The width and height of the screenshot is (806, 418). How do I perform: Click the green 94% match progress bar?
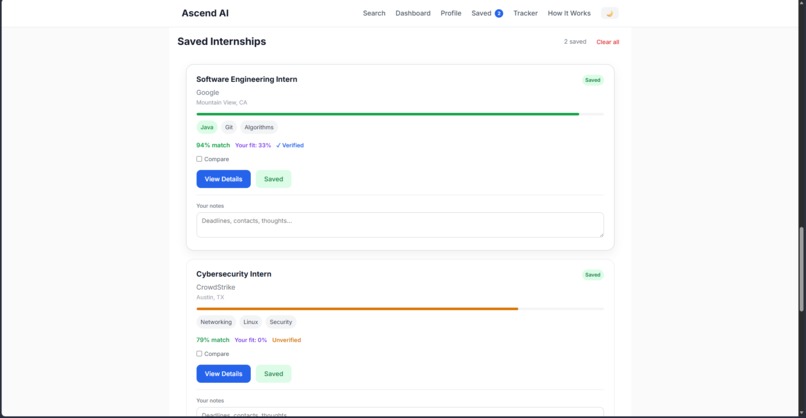tap(388, 114)
